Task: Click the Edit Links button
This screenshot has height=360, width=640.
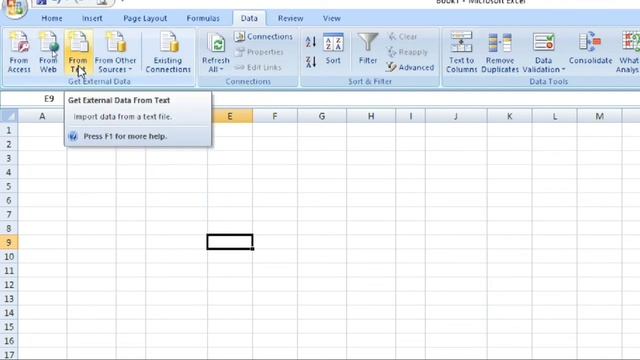Action: click(x=258, y=67)
